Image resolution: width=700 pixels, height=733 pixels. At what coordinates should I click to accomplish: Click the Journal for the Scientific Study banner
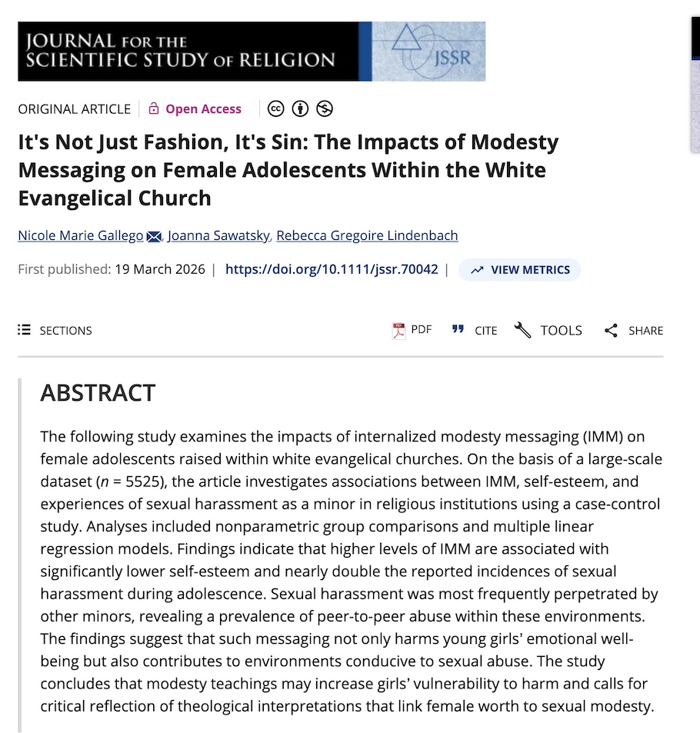pos(192,51)
